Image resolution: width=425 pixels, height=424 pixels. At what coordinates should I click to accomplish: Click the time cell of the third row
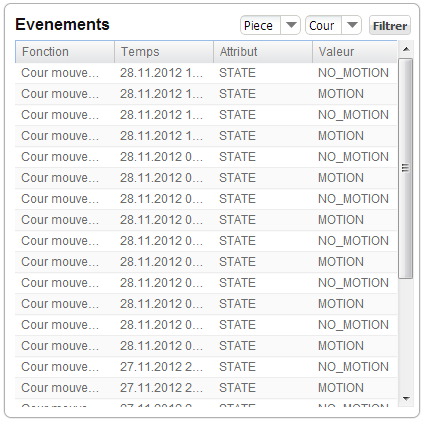(x=161, y=115)
